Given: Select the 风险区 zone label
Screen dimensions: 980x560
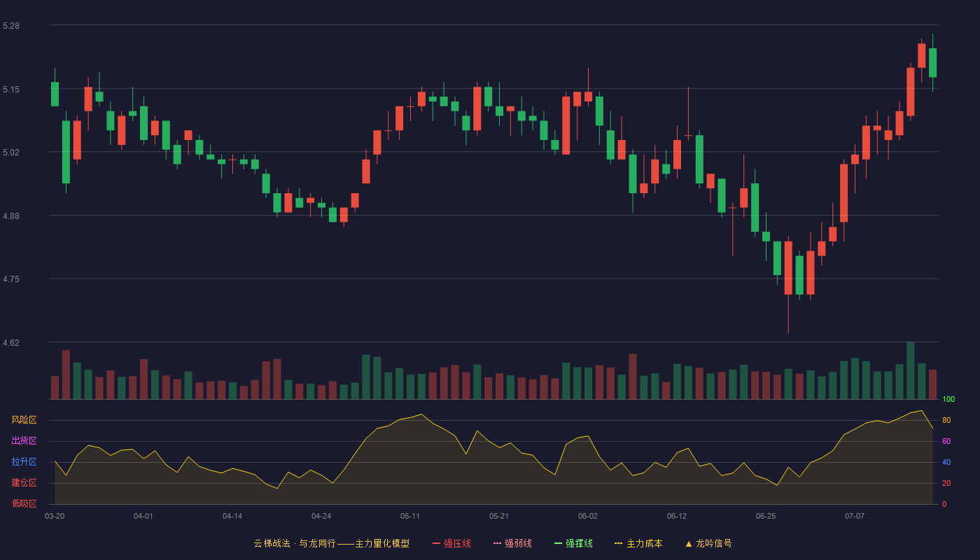Looking at the screenshot, I should (24, 420).
